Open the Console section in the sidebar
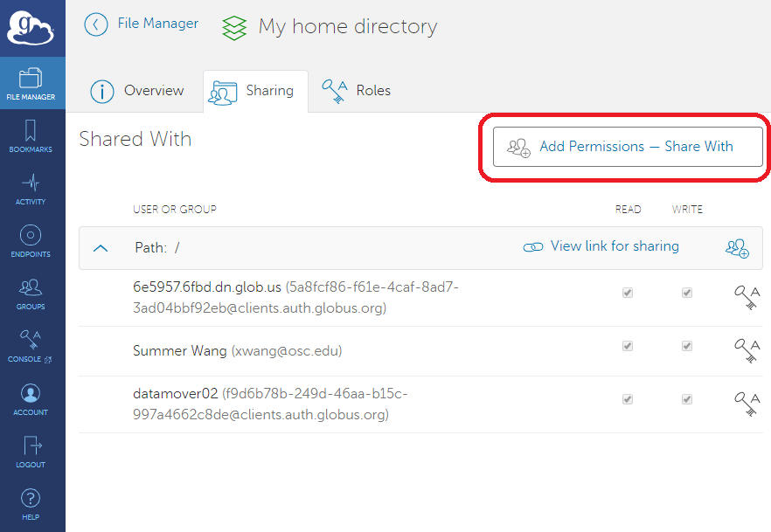Image resolution: width=771 pixels, height=532 pixels. coord(31,344)
